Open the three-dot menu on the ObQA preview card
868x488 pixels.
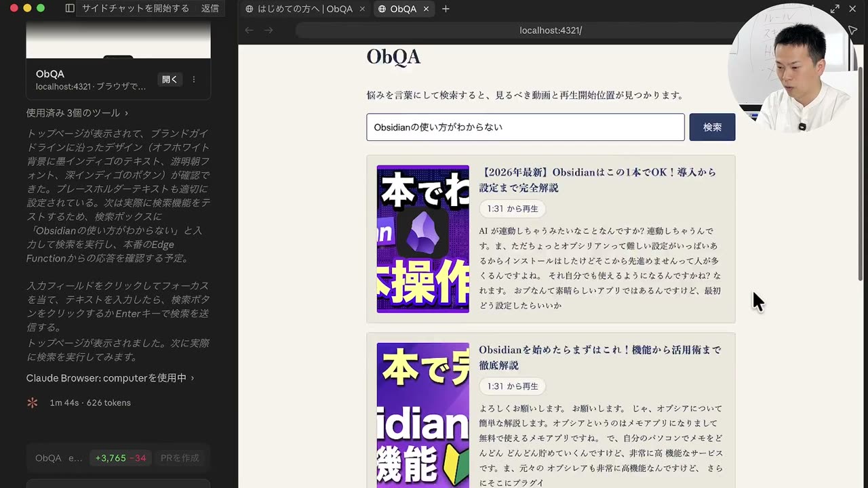[x=194, y=79]
